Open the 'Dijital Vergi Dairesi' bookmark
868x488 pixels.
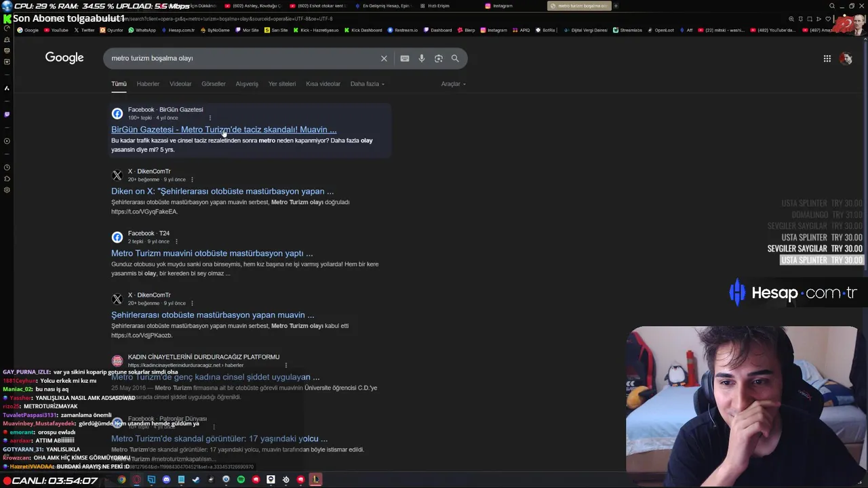pyautogui.click(x=586, y=30)
